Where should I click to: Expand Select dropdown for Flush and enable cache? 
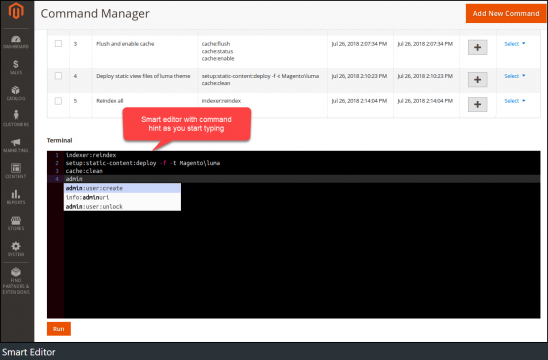coord(515,44)
